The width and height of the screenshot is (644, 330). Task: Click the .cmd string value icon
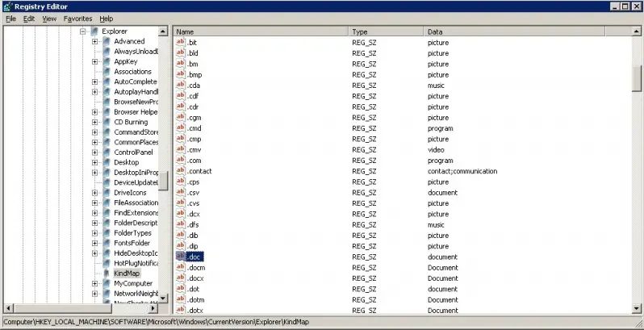tap(180, 128)
